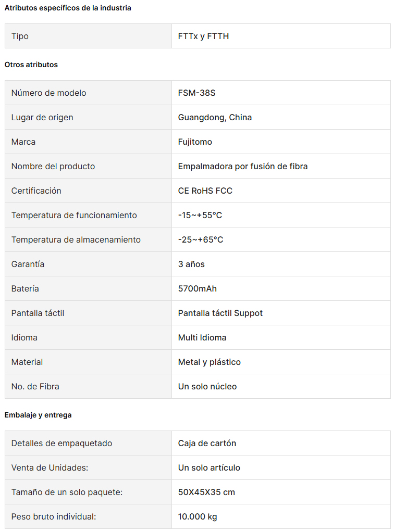Click the '50X45X35 cm' package size

[x=206, y=492]
